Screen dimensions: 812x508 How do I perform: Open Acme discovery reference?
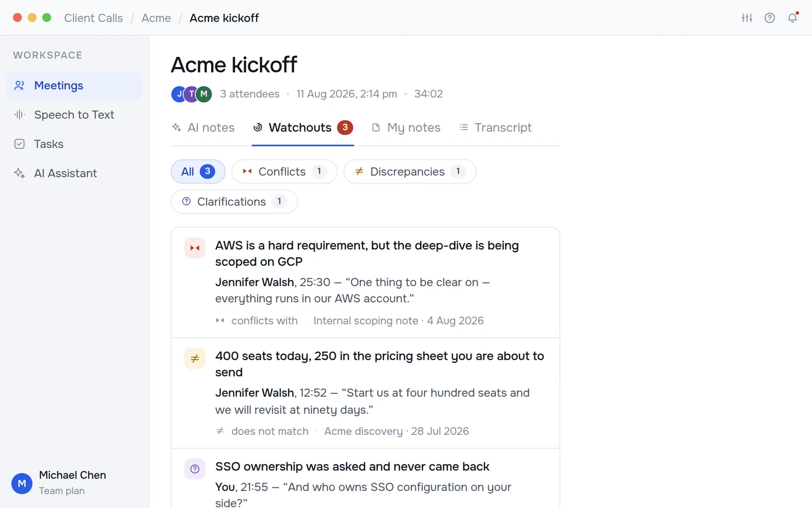396,431
